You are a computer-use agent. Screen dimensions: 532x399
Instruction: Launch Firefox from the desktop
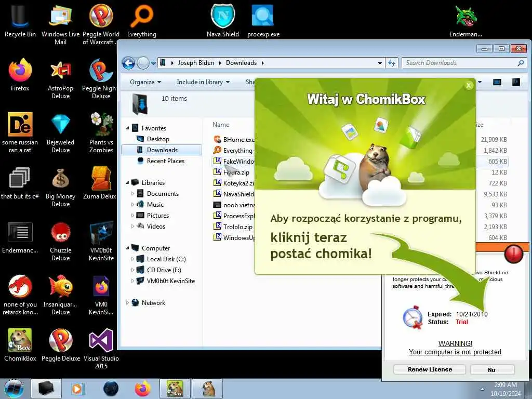(20, 75)
